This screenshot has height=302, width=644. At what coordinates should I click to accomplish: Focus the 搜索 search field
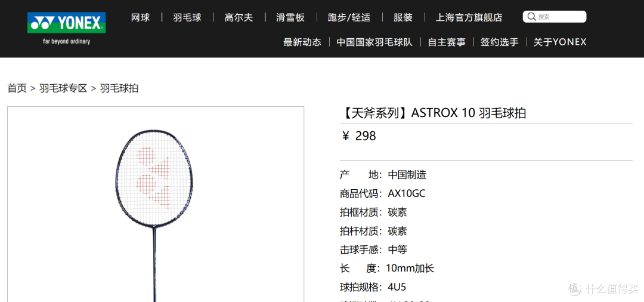555,17
